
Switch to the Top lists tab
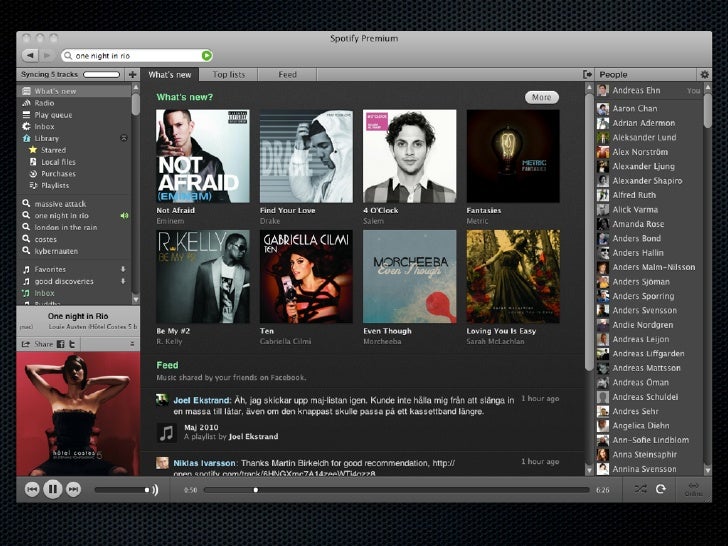click(228, 74)
